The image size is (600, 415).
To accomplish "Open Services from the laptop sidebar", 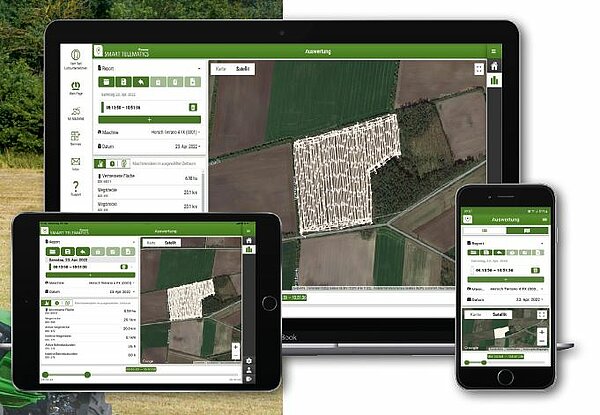I will 75,135.
